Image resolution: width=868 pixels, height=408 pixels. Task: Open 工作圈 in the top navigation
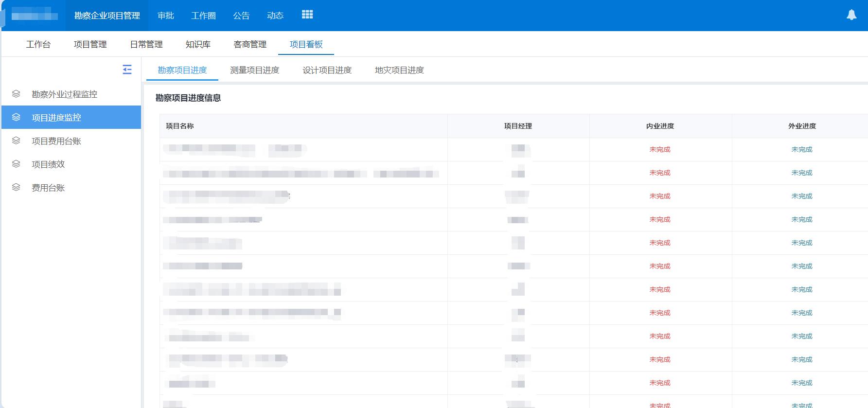click(203, 16)
